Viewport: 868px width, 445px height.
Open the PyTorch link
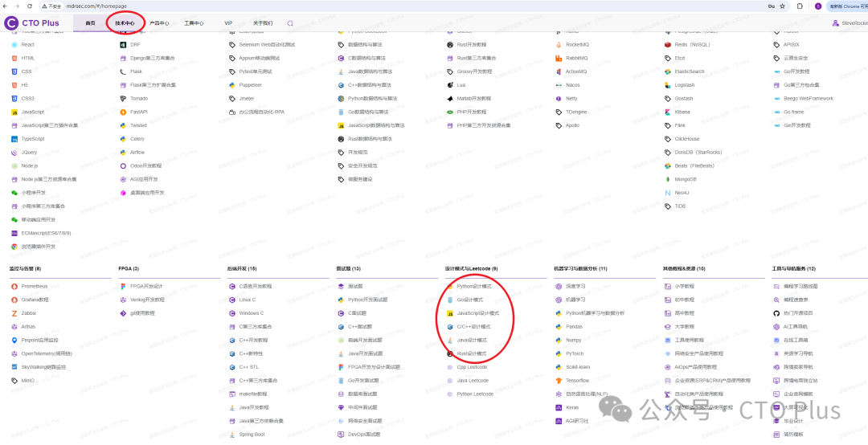pyautogui.click(x=574, y=353)
